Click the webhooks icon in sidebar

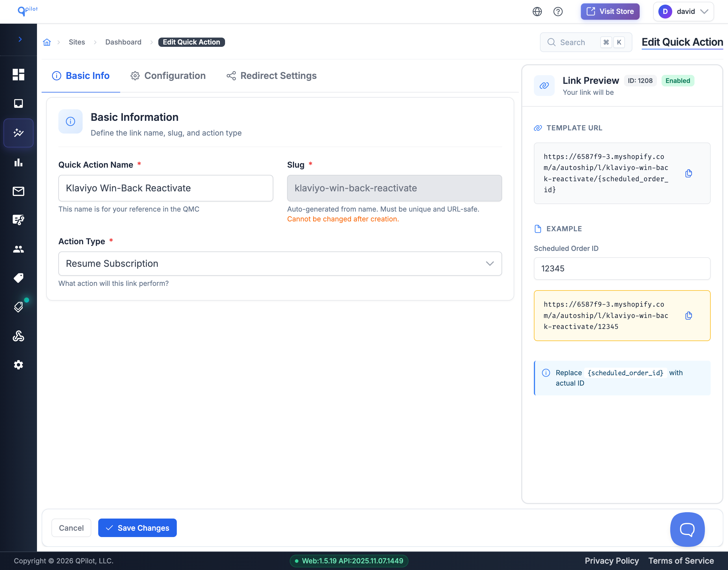[18, 336]
